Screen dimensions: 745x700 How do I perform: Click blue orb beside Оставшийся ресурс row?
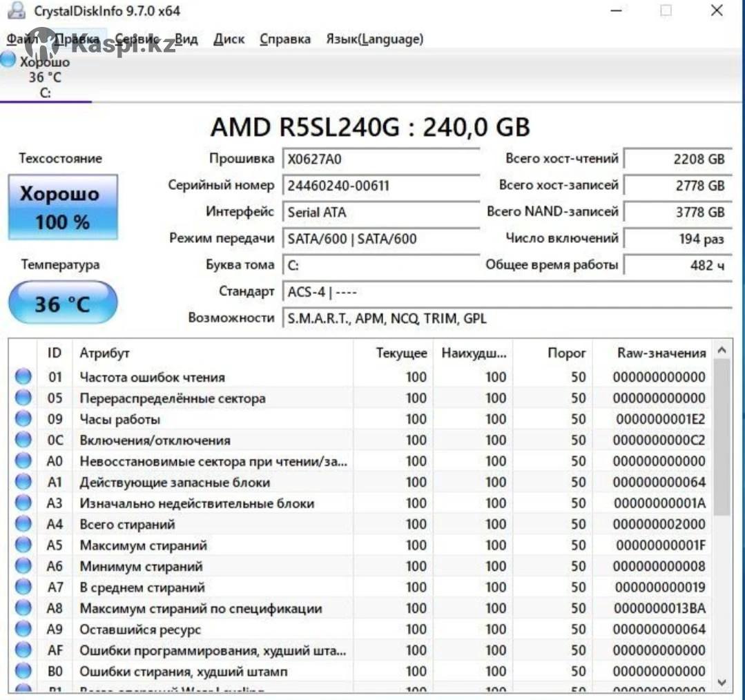point(23,630)
